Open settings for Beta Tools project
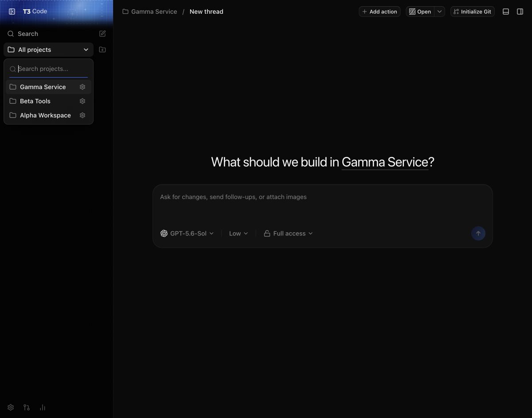Image resolution: width=532 pixels, height=418 pixels. tap(82, 101)
